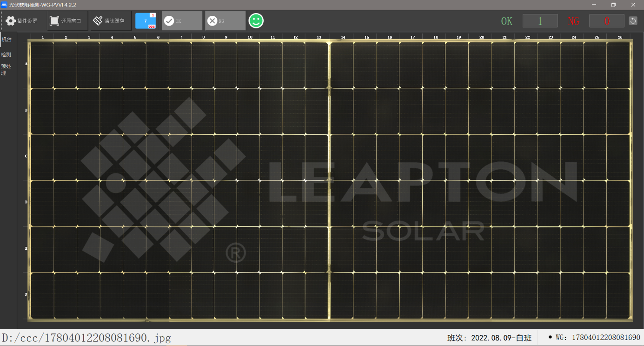The width and height of the screenshot is (644, 346).
Task: Click the gear icon beside 插件设置
Action: click(10, 21)
